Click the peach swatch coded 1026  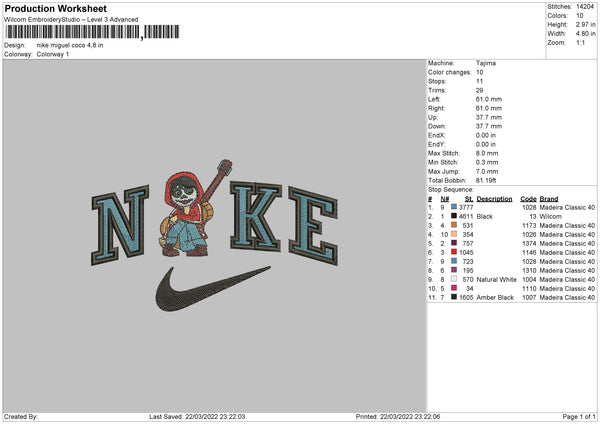point(454,234)
